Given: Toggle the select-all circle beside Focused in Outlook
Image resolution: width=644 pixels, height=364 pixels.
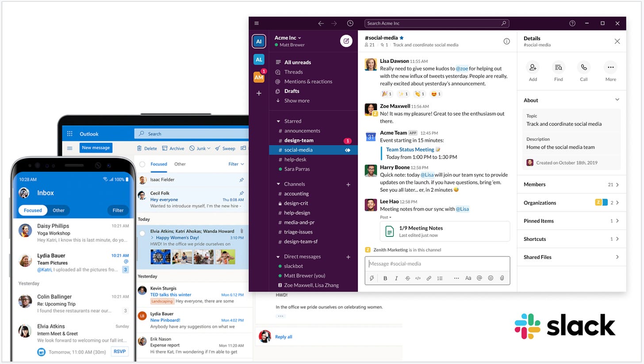Looking at the screenshot, I should click(142, 164).
